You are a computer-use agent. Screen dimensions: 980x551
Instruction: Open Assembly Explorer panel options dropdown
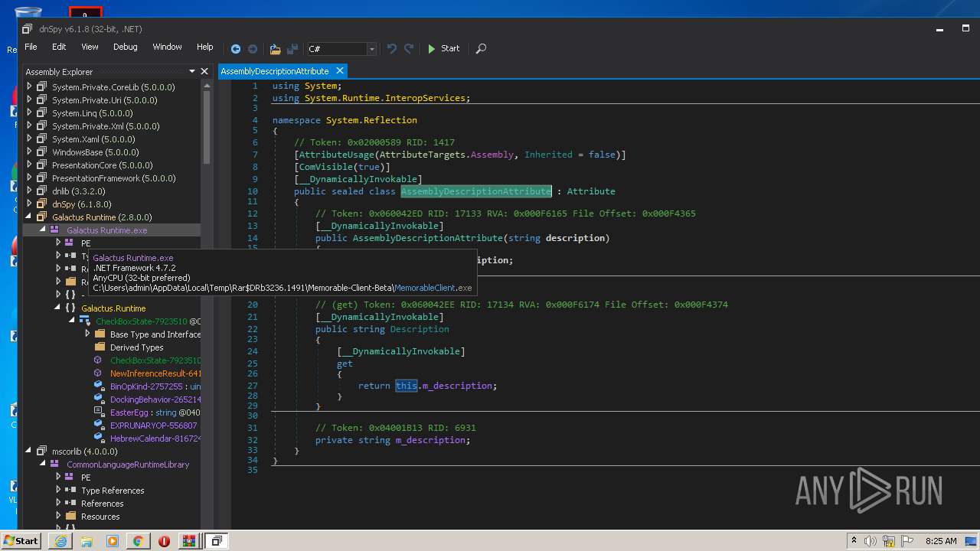point(191,71)
